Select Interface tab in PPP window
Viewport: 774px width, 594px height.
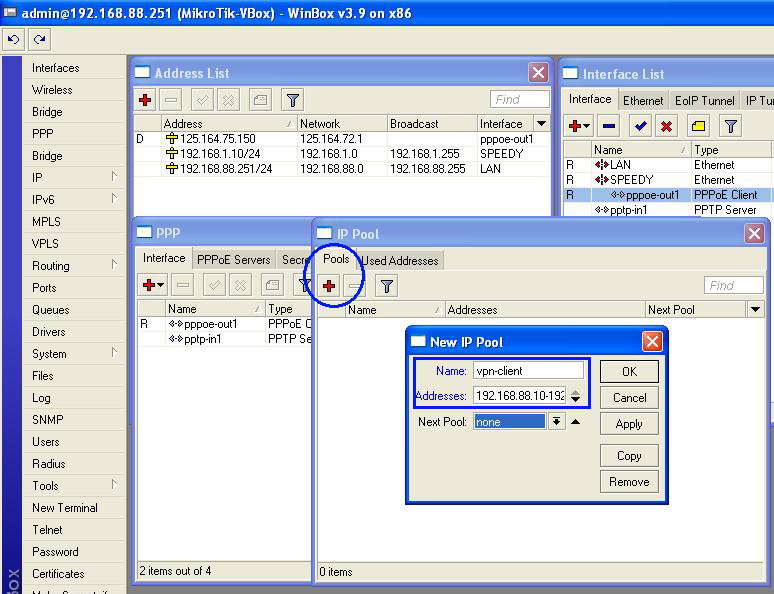[x=164, y=258]
